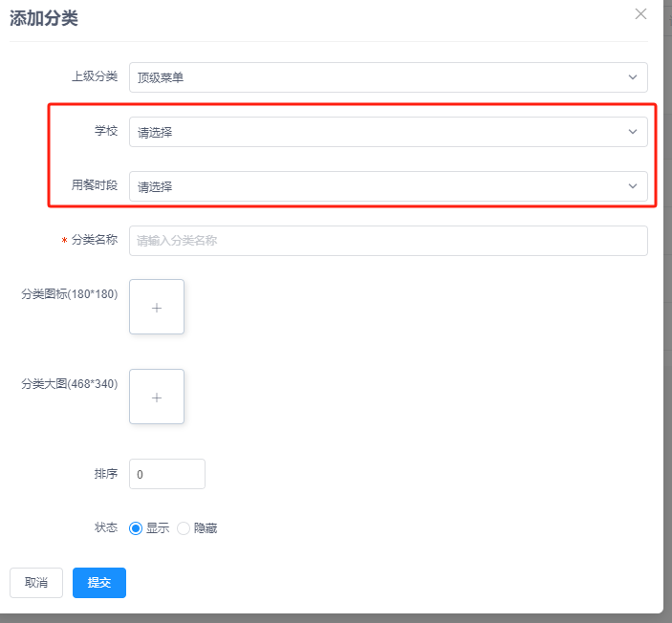Screen dimensions: 672x623
Task: Click the 用餐时段 field label
Action: [94, 185]
